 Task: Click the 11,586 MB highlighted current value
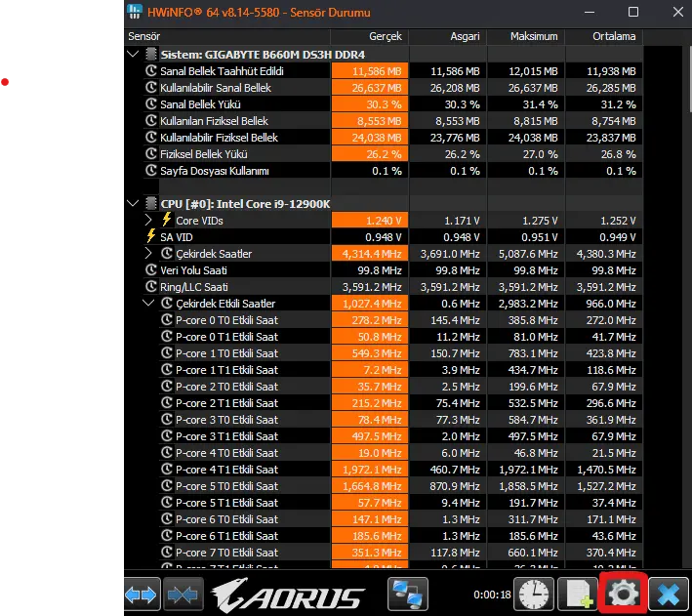(370, 71)
